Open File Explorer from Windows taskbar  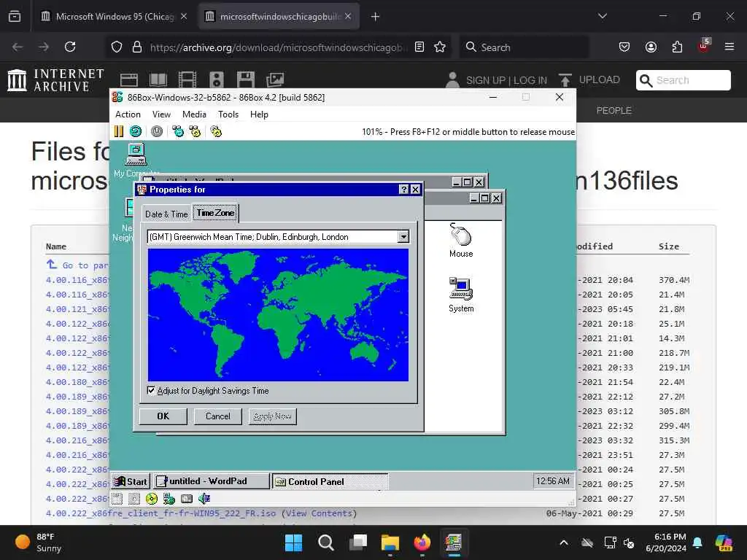(x=390, y=542)
